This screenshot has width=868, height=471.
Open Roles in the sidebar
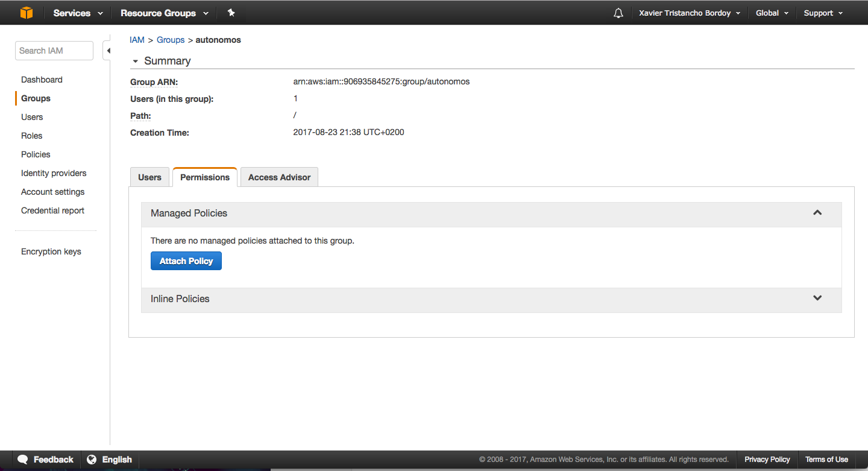(x=31, y=136)
